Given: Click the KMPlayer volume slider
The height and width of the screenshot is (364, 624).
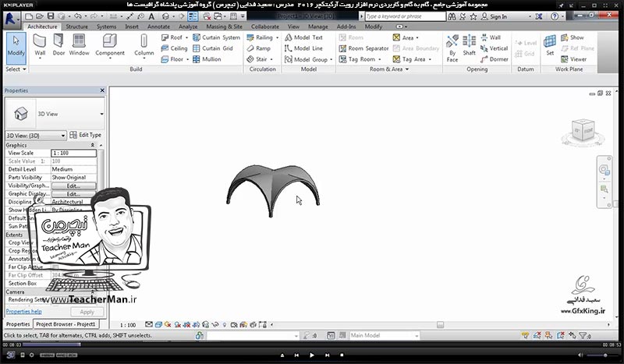Looking at the screenshot, I should tap(601, 355).
